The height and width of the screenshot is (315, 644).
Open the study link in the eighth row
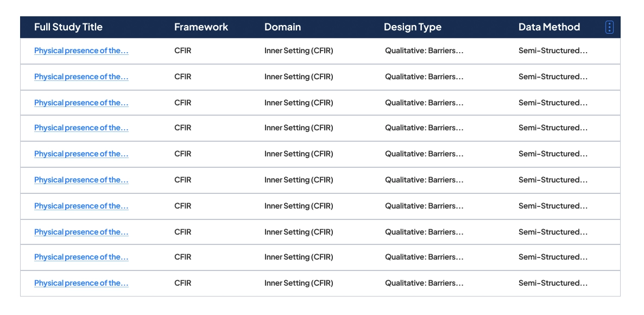(81, 232)
